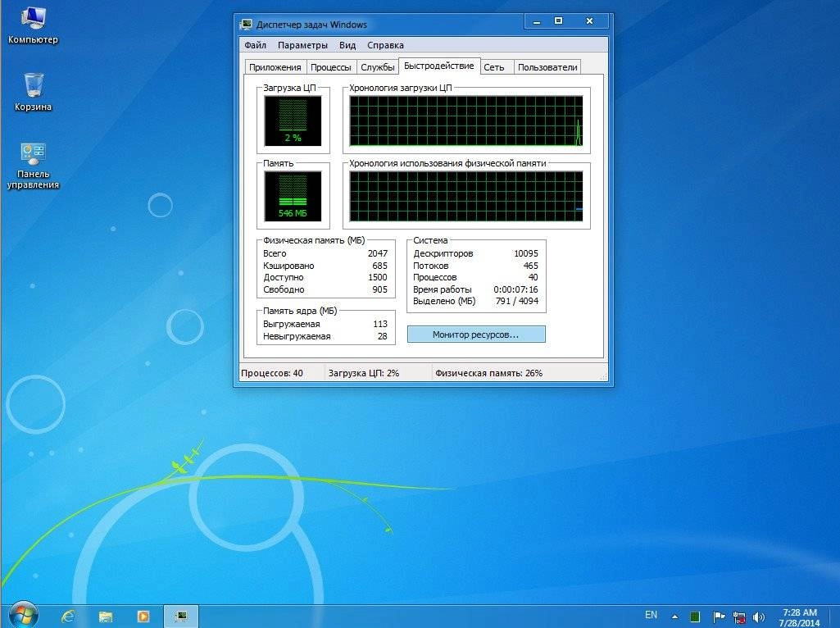Click the Невыгружаемая value 28

click(382, 336)
